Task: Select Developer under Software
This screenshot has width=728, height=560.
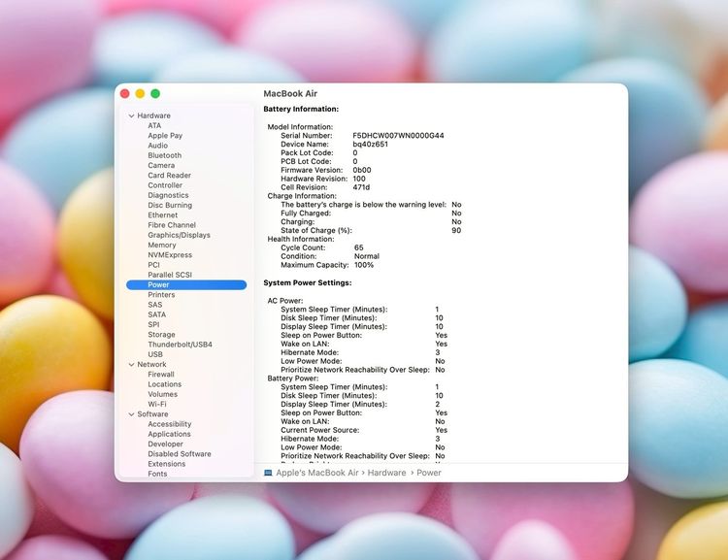Action: pos(165,444)
